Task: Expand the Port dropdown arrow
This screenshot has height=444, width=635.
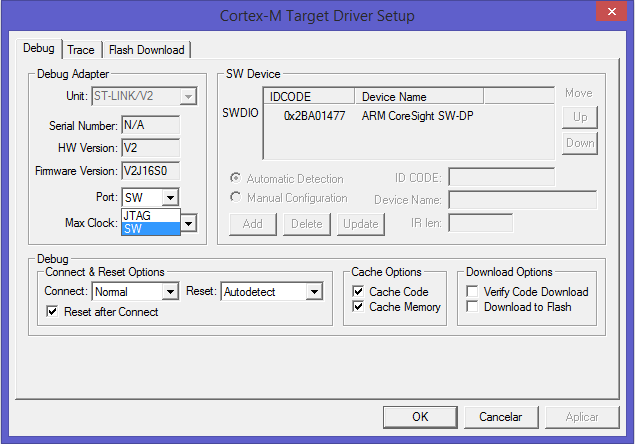Action: point(170,198)
